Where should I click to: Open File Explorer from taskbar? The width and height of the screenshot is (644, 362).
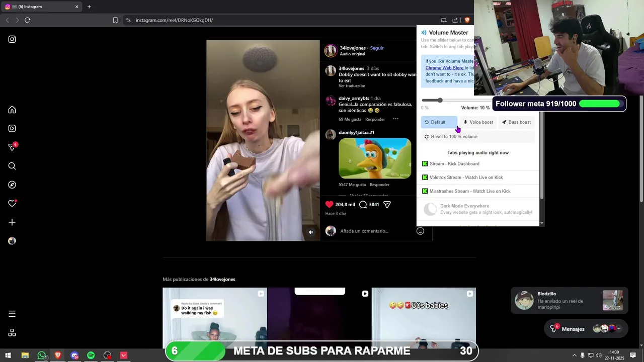pos(25,355)
